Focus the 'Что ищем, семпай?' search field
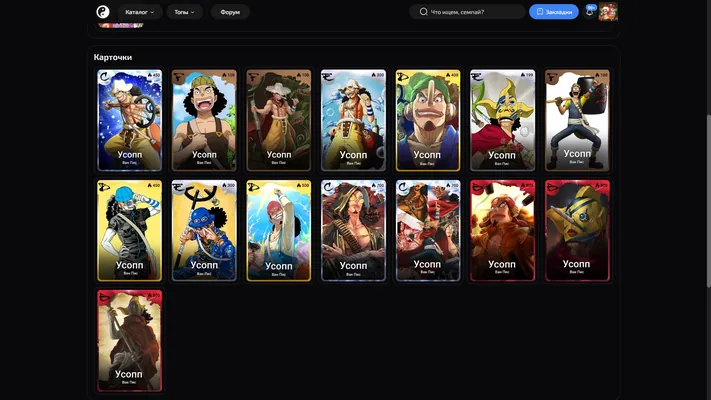Image resolution: width=711 pixels, height=400 pixels. (468, 12)
